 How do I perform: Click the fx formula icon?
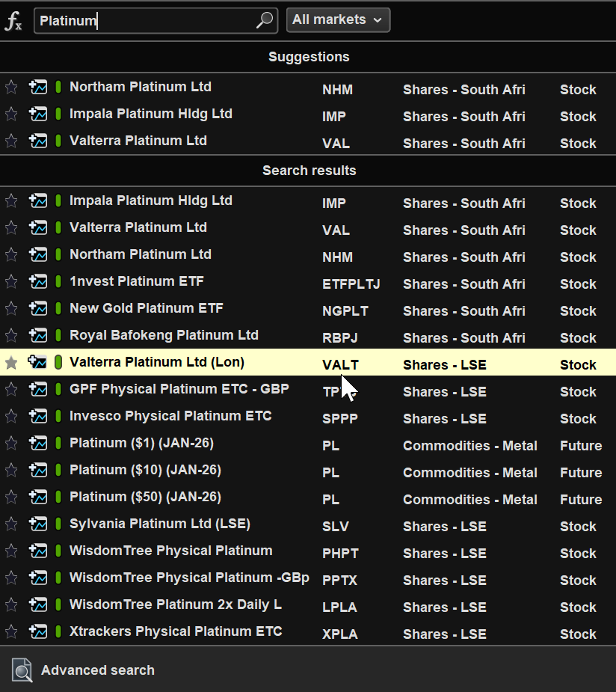[x=13, y=21]
